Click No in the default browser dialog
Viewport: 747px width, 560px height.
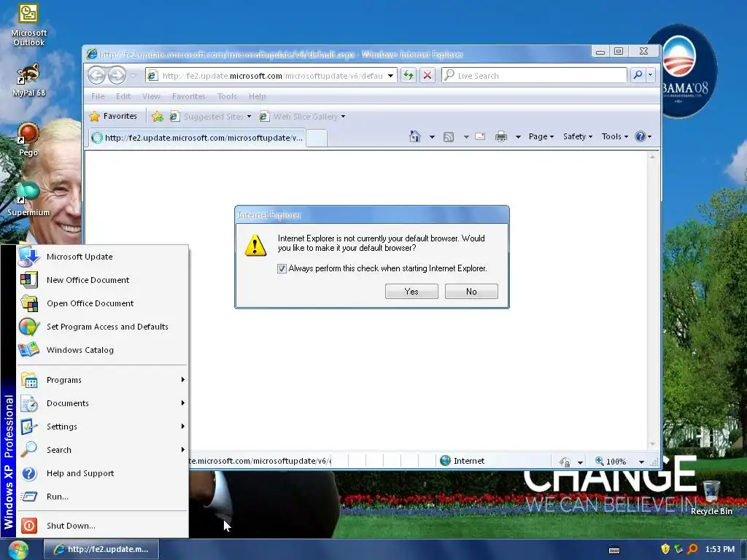[471, 292]
